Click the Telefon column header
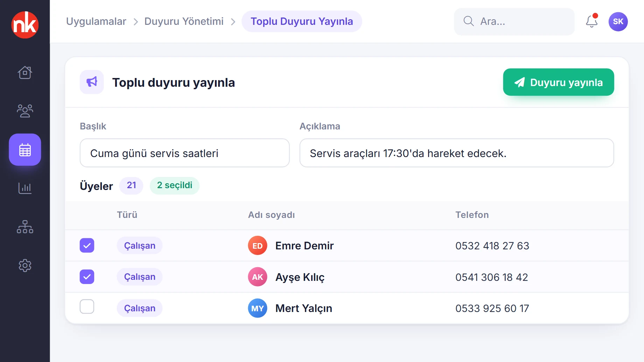The image size is (644, 362). (472, 215)
